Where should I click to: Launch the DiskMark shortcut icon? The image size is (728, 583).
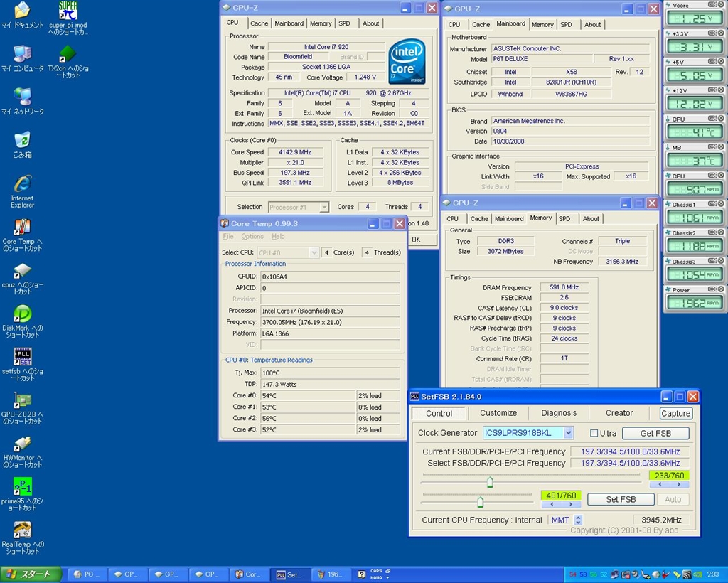point(22,314)
